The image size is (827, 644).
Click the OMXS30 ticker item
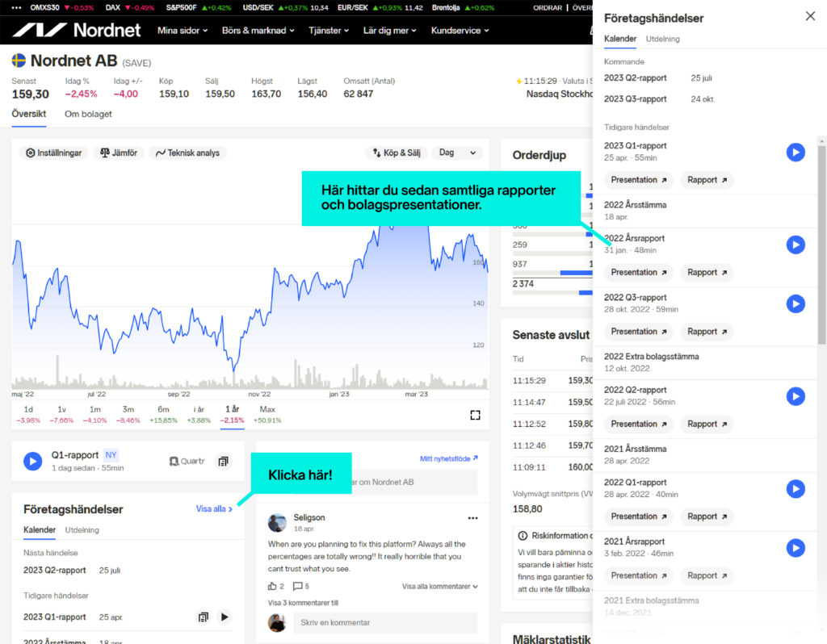click(61, 7)
